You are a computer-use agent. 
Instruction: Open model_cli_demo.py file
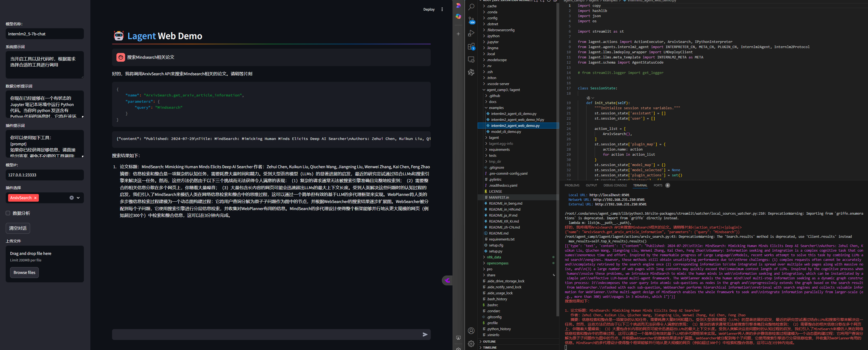pyautogui.click(x=506, y=132)
